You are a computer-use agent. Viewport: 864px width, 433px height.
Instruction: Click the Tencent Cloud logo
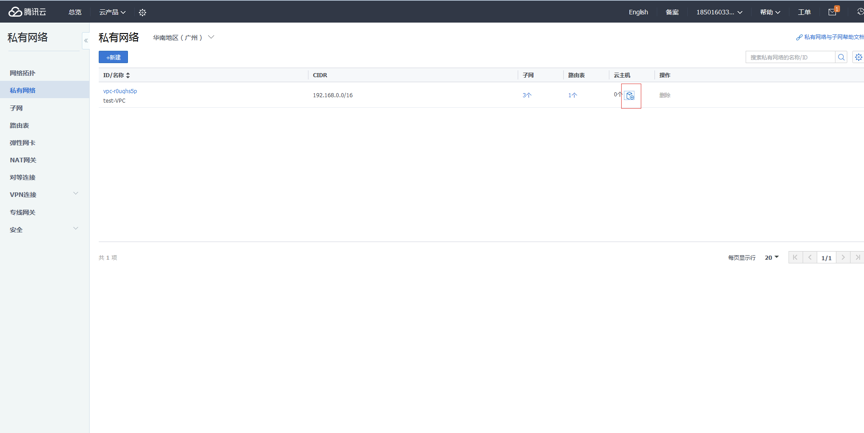[x=28, y=12]
